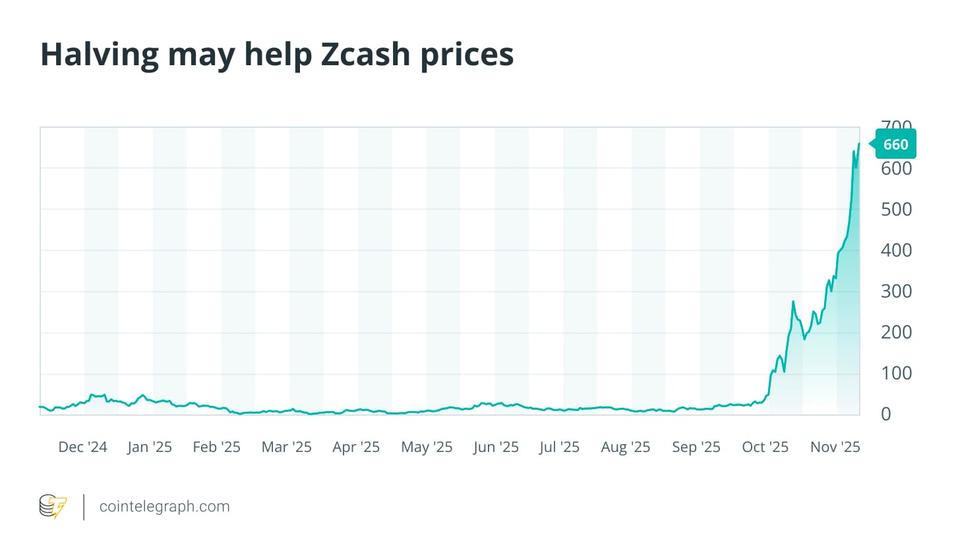Click the 'Halving may help Zcash prices' title
956x560 pixels.
tap(277, 54)
